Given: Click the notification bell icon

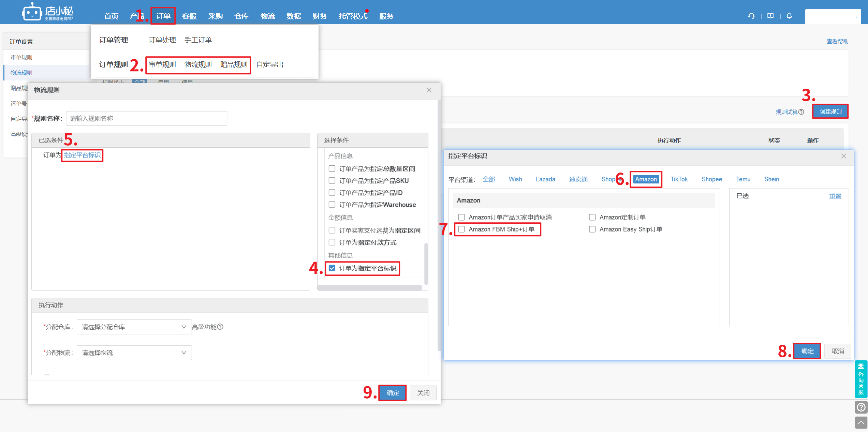Looking at the screenshot, I should tap(789, 16).
